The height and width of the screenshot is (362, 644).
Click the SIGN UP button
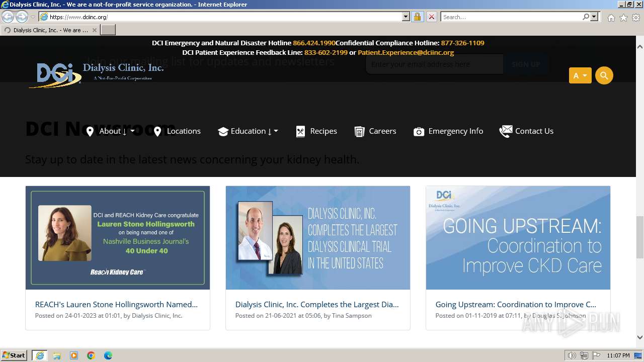click(x=526, y=64)
